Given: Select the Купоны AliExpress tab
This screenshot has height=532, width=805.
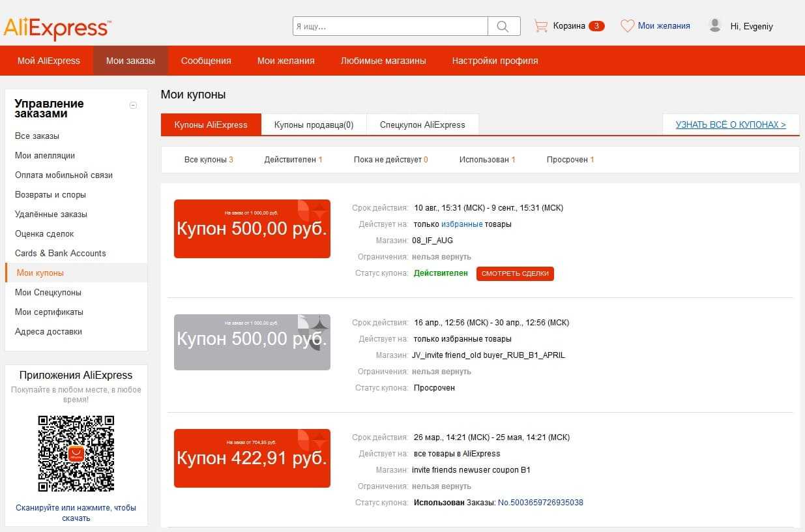Looking at the screenshot, I should tap(211, 125).
